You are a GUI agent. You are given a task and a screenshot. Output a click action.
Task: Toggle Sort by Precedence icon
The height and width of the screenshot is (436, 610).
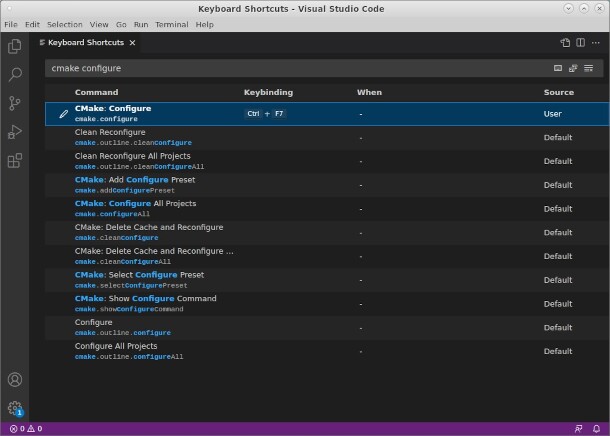click(x=573, y=68)
